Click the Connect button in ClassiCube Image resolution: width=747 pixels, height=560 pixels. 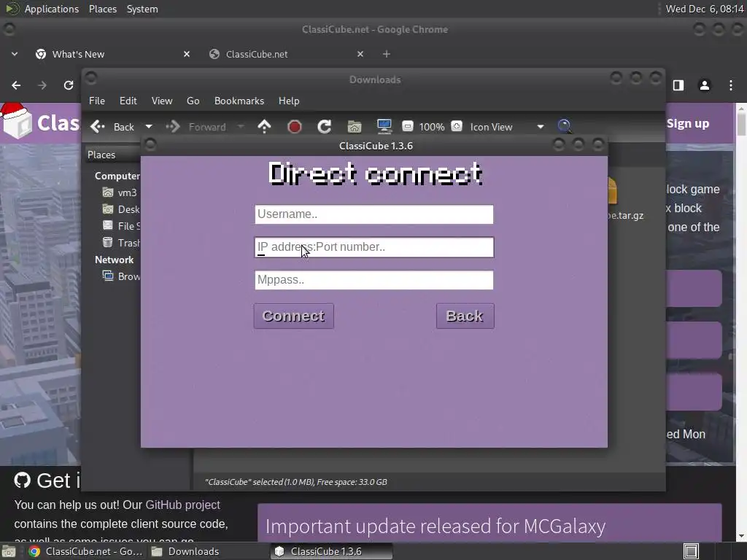pos(293,316)
